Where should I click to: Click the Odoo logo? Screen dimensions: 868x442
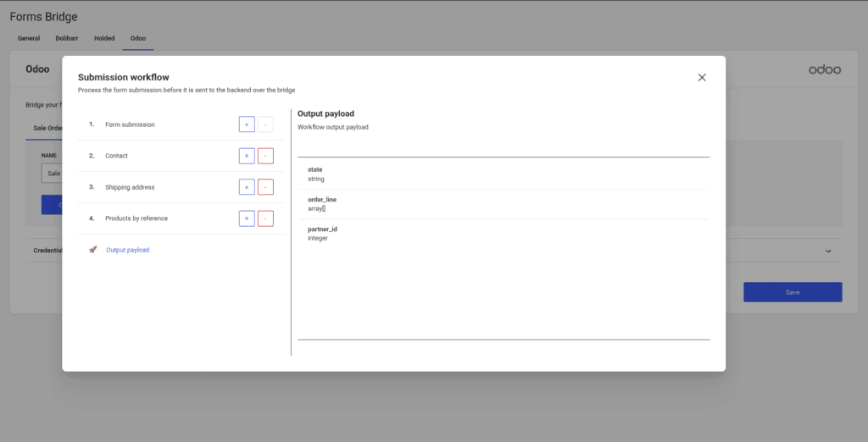click(x=825, y=69)
